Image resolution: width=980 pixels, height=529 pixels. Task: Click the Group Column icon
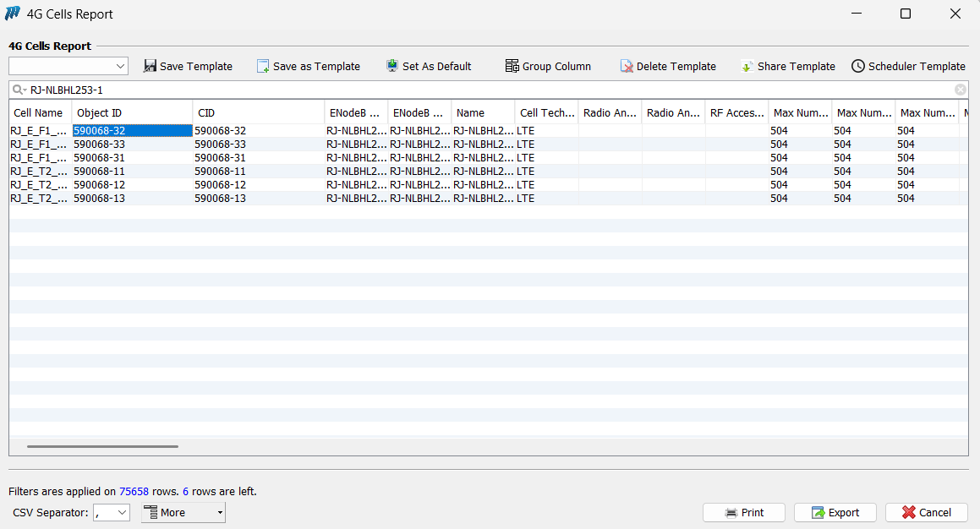[x=512, y=66]
